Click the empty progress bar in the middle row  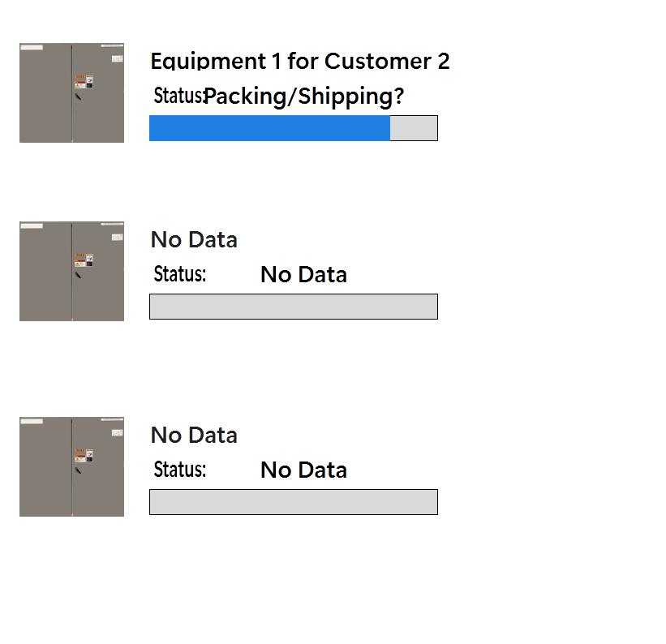point(293,307)
